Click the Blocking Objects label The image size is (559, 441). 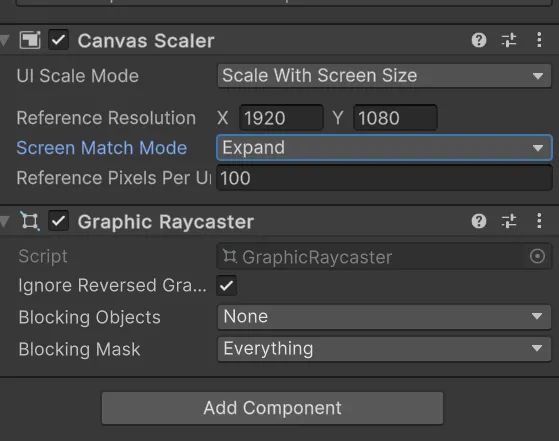(x=89, y=317)
